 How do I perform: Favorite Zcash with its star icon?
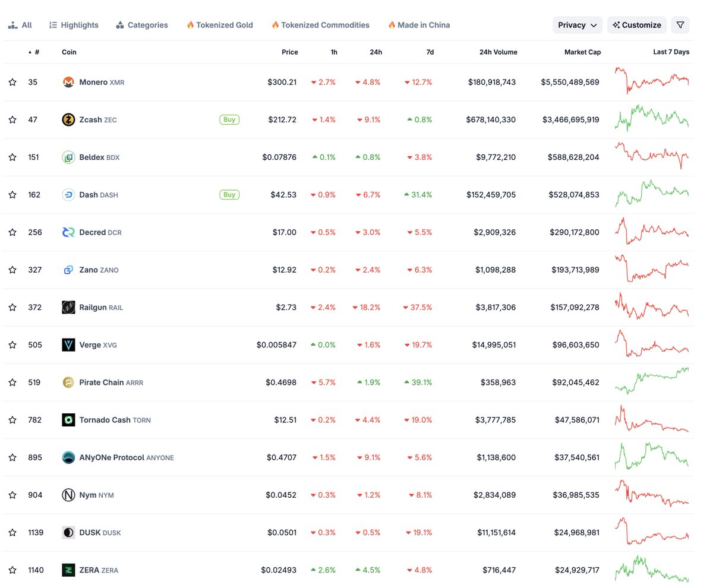tap(12, 119)
